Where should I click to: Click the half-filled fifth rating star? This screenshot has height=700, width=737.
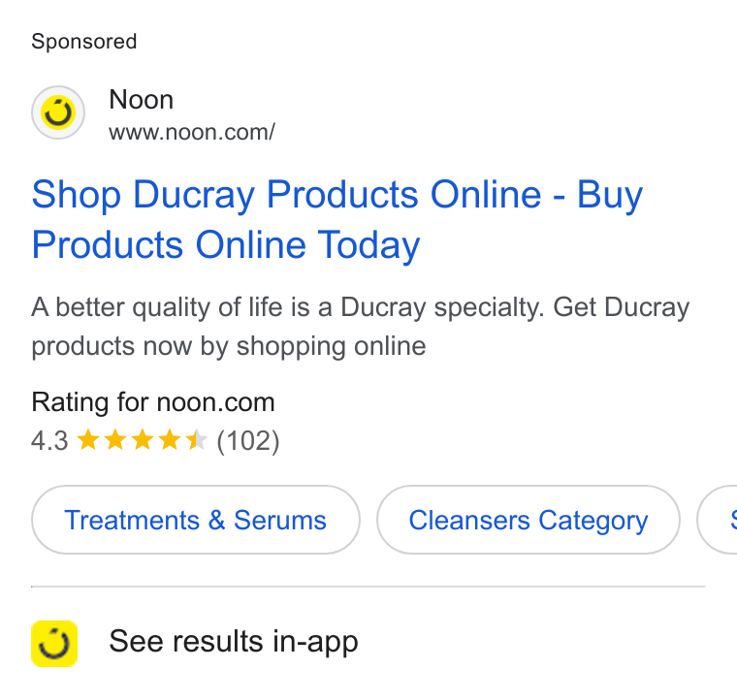click(196, 441)
